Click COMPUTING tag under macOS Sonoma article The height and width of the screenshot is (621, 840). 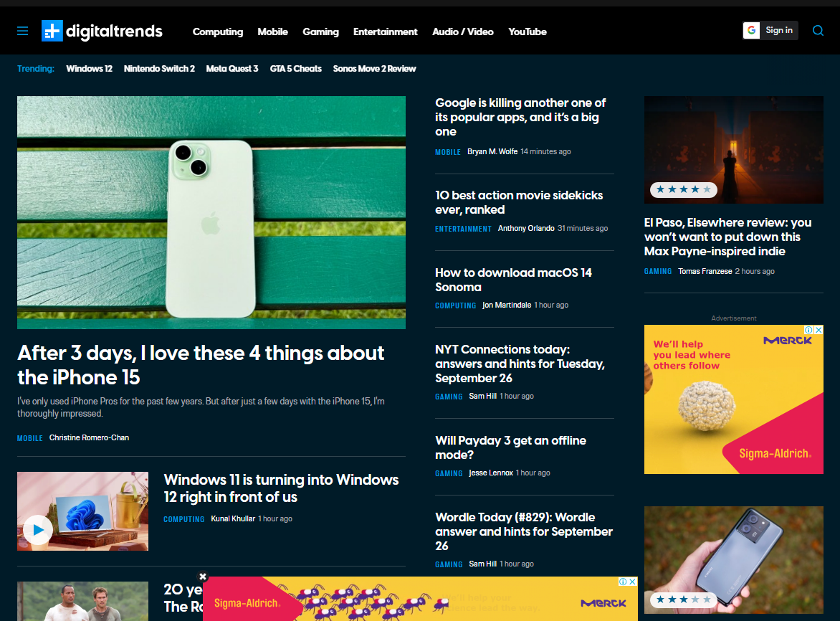coord(455,305)
